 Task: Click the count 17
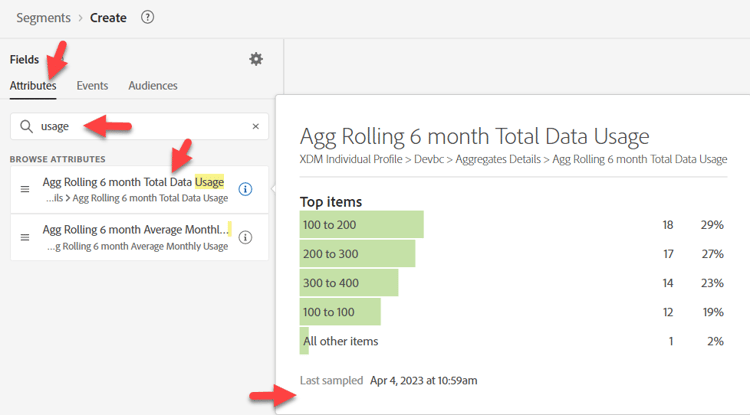tap(669, 254)
